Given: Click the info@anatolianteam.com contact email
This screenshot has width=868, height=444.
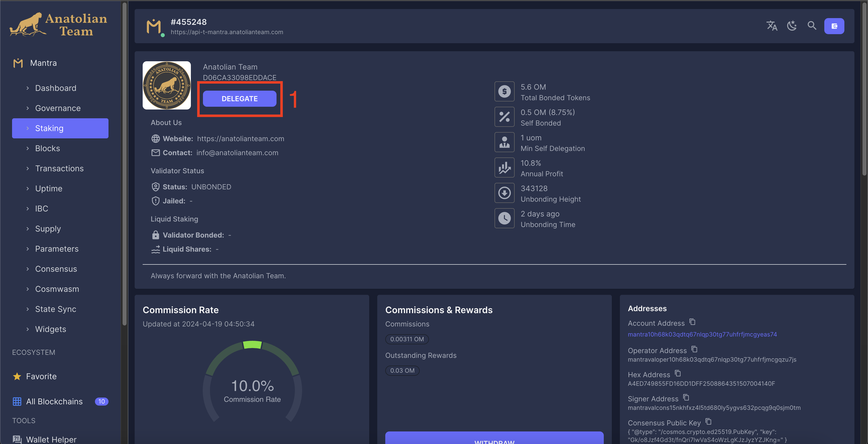Looking at the screenshot, I should coord(237,153).
